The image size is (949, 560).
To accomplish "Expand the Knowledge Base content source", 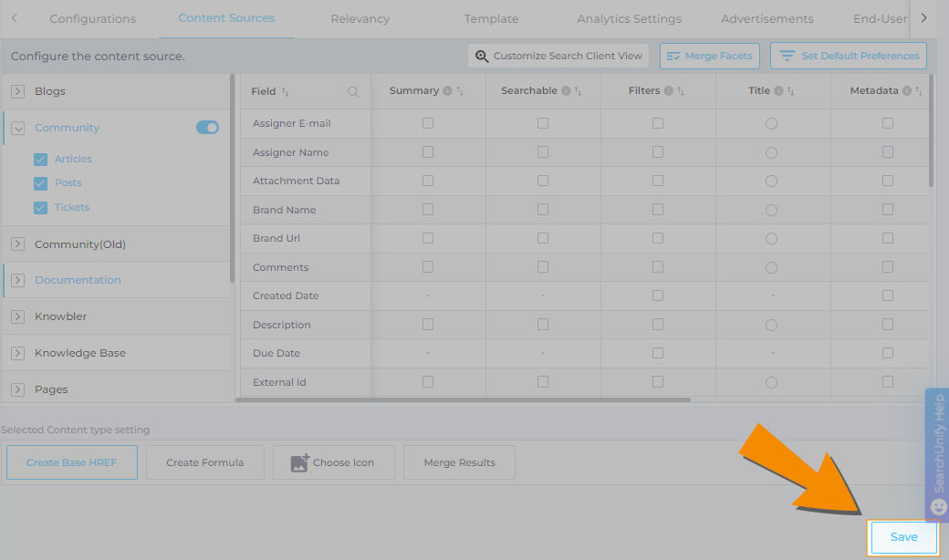I will [18, 353].
